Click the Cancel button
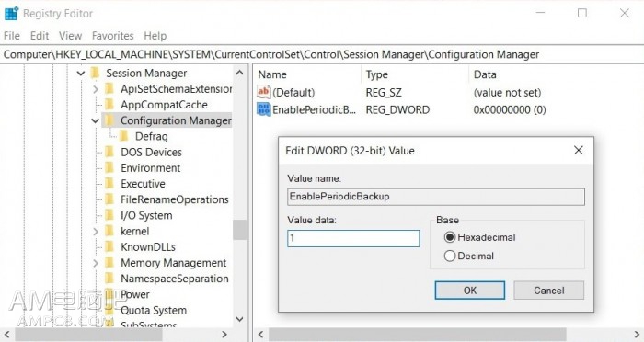The image size is (644, 342). click(548, 291)
